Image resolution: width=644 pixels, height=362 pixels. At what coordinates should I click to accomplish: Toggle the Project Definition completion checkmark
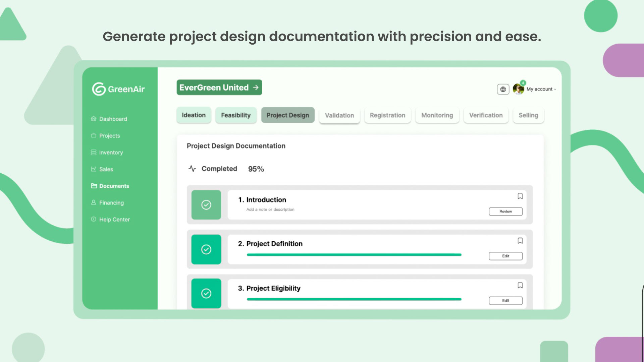(x=206, y=249)
